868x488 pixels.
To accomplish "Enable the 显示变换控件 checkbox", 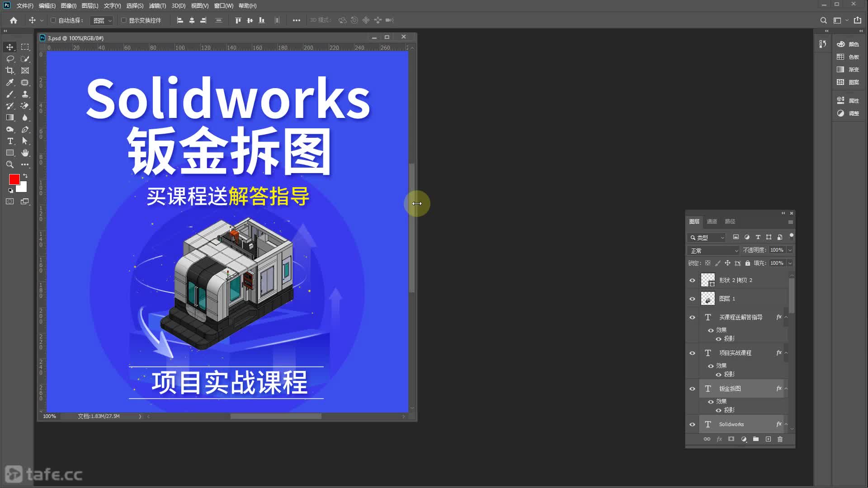I will tap(123, 20).
